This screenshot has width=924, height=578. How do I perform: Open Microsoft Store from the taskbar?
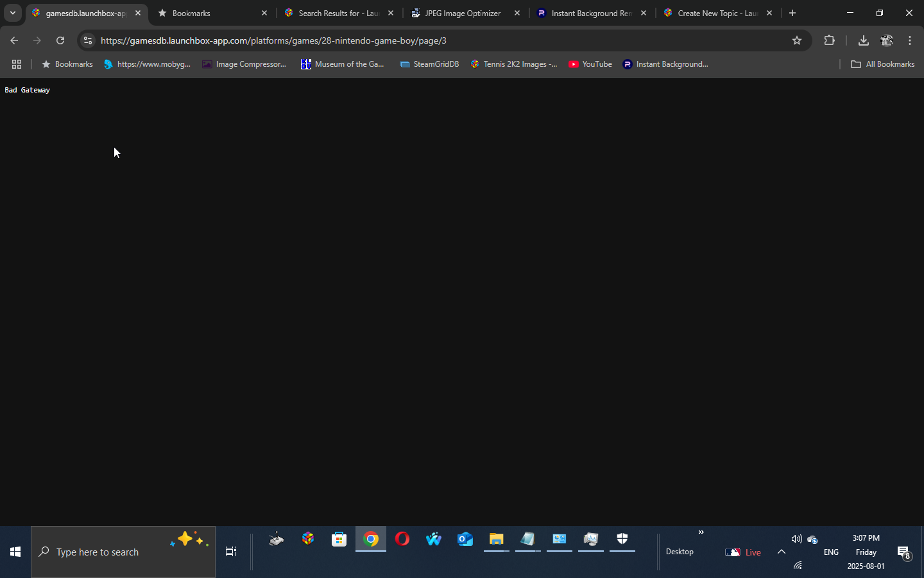tap(339, 539)
